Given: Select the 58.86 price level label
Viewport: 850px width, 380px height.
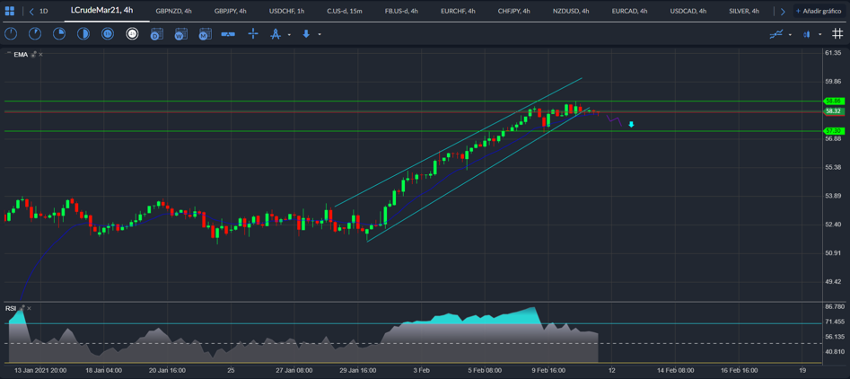Looking at the screenshot, I should point(834,101).
